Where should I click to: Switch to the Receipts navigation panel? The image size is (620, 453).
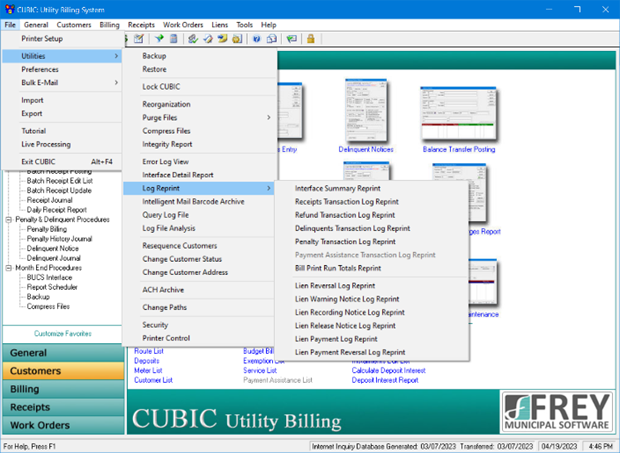(63, 407)
